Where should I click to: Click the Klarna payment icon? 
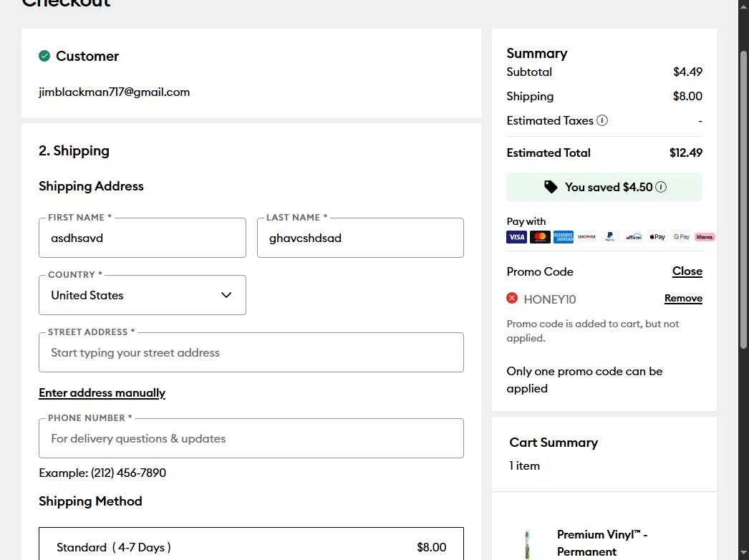click(x=705, y=237)
